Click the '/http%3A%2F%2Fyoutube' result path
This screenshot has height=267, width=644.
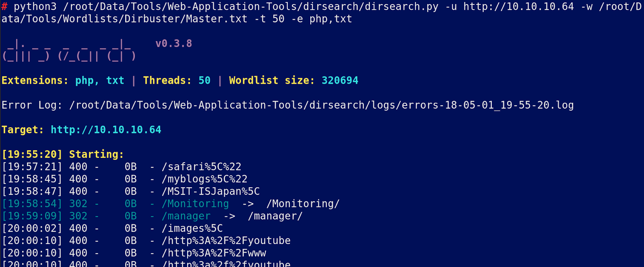[226, 241]
